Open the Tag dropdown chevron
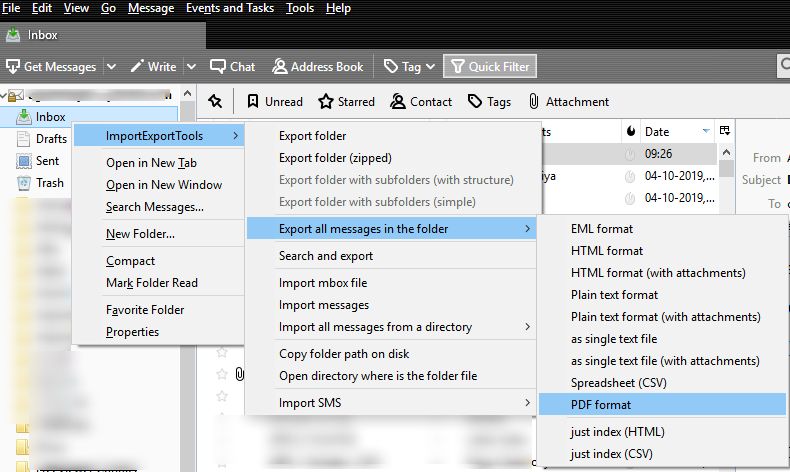The image size is (790, 472). click(430, 66)
